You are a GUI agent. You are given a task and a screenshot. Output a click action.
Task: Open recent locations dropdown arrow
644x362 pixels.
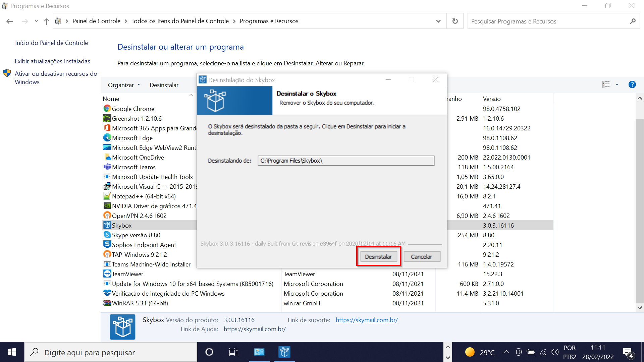pos(36,21)
